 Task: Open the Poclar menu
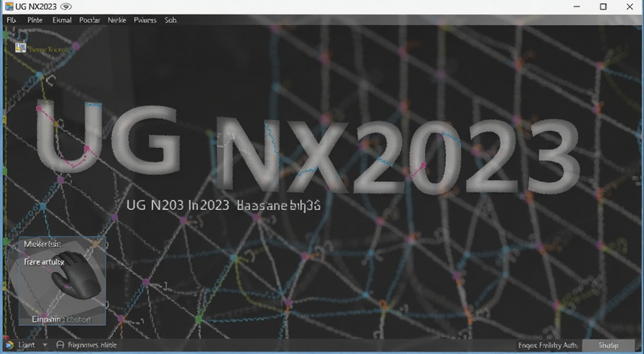(x=89, y=20)
